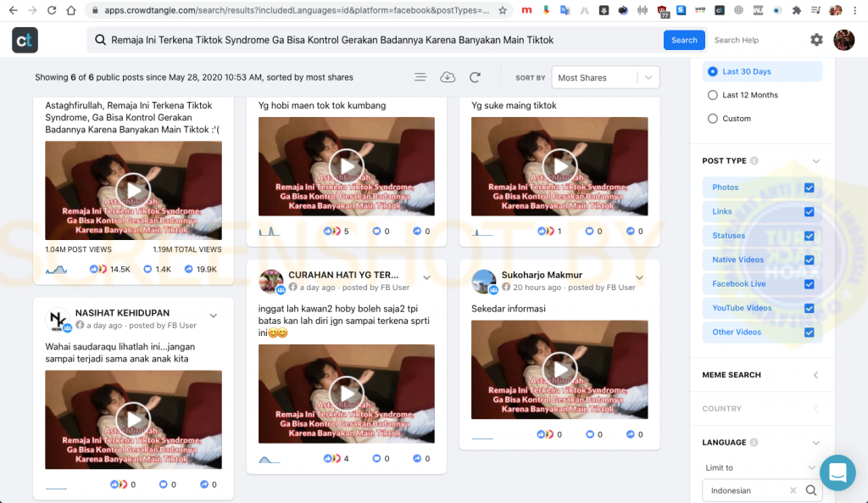Open settings gear icon
The image size is (868, 503).
click(816, 40)
